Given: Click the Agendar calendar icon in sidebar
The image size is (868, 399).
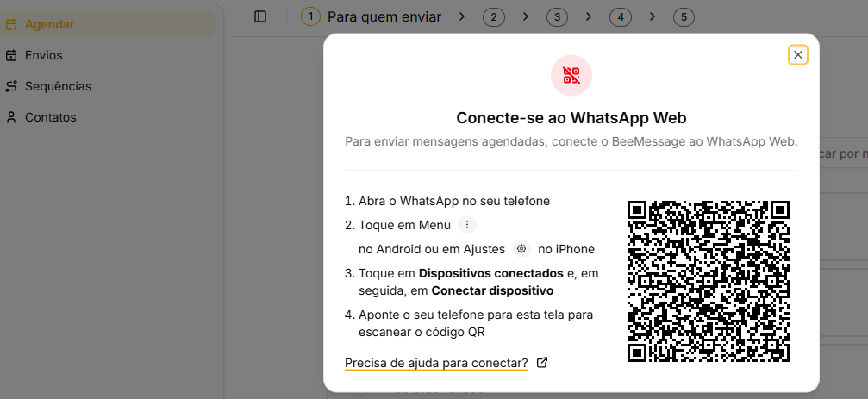Looking at the screenshot, I should pyautogui.click(x=11, y=24).
